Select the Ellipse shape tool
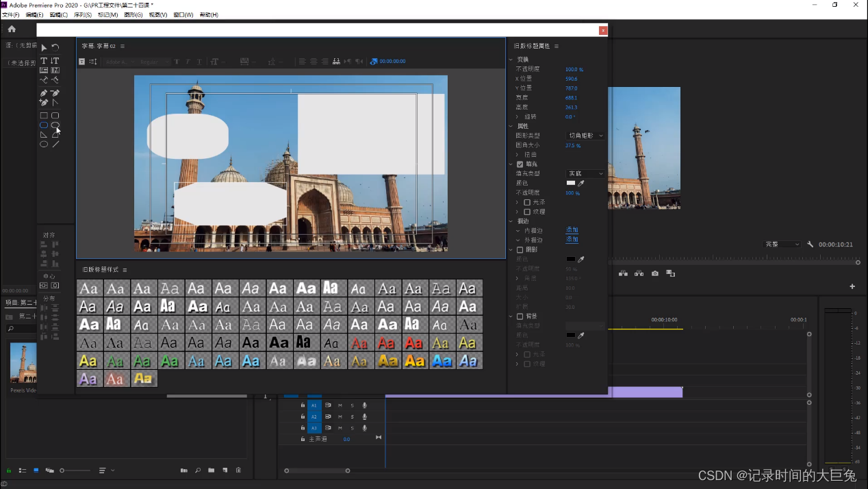This screenshot has width=868, height=489. (x=44, y=145)
